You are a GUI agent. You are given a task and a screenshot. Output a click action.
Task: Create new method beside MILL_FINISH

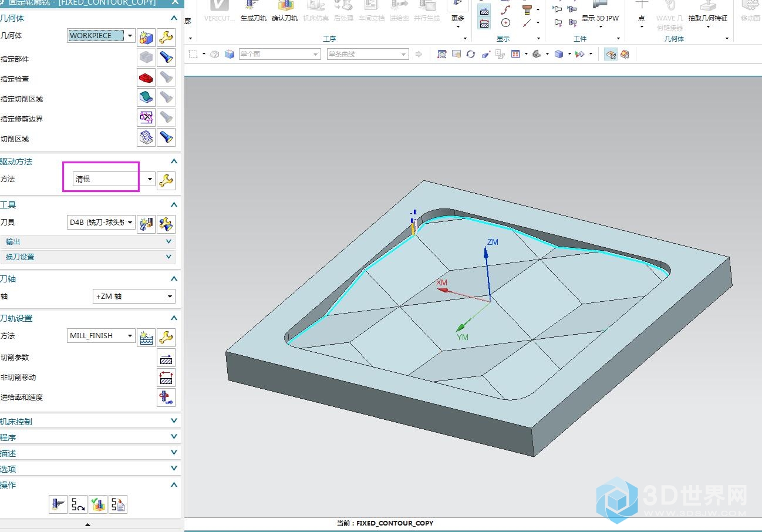point(146,337)
